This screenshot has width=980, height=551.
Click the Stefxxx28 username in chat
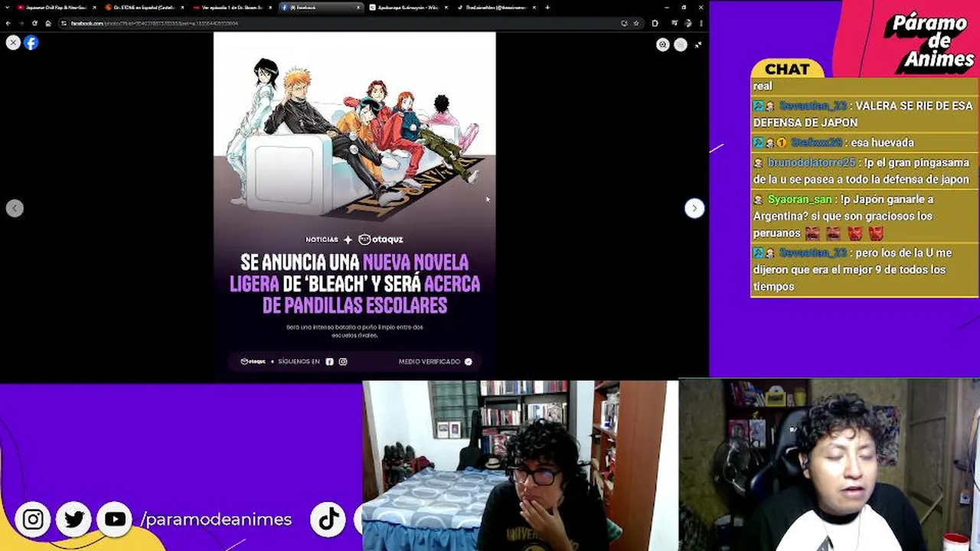click(816, 142)
